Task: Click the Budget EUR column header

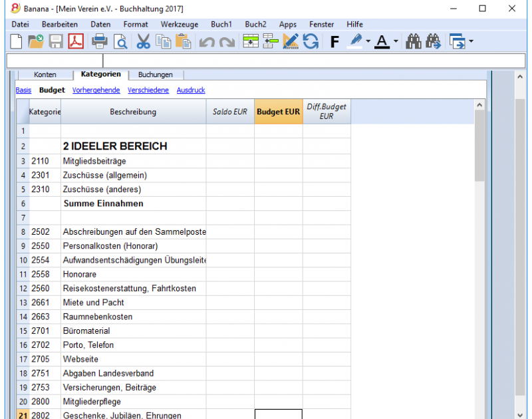Action: 278,112
